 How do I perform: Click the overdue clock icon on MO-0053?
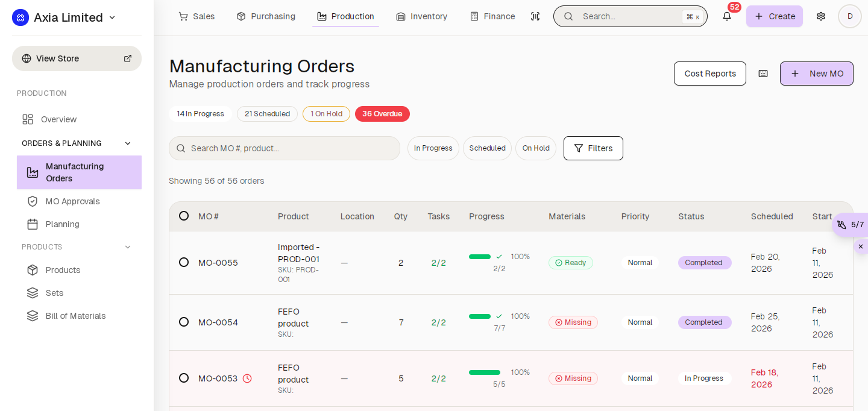pyautogui.click(x=247, y=378)
